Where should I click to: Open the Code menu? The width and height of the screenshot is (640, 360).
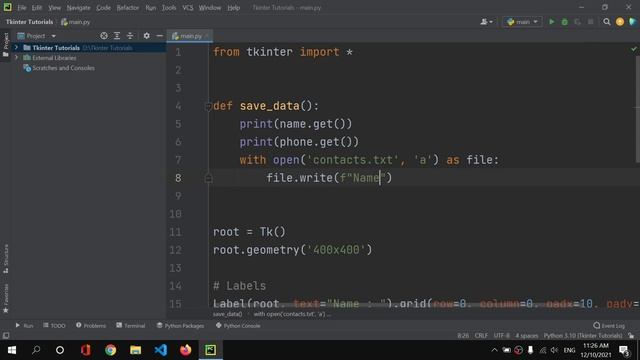click(103, 8)
